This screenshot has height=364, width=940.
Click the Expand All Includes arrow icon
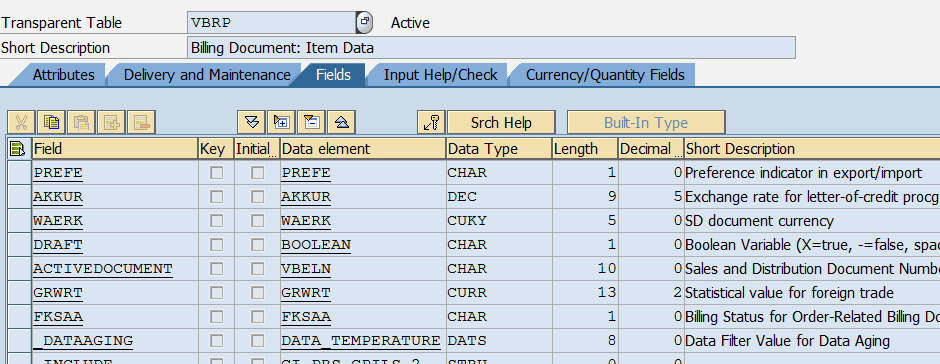tap(252, 122)
